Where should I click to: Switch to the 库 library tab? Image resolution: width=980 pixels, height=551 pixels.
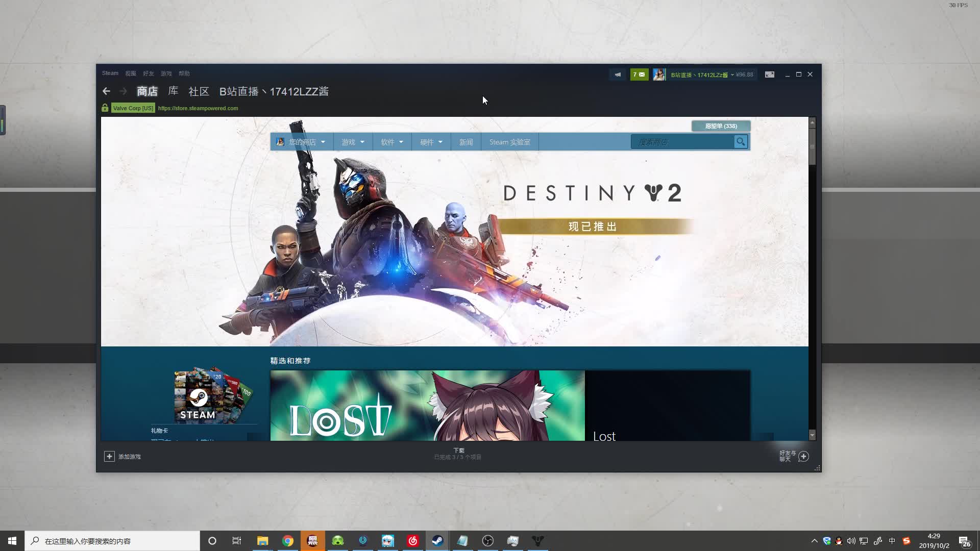pos(173,91)
